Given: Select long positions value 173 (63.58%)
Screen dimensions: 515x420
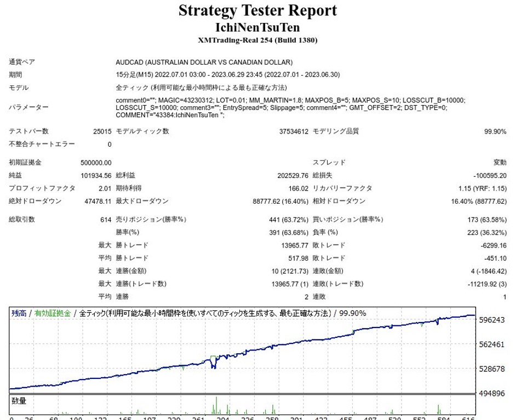Looking at the screenshot, I should (487, 220).
